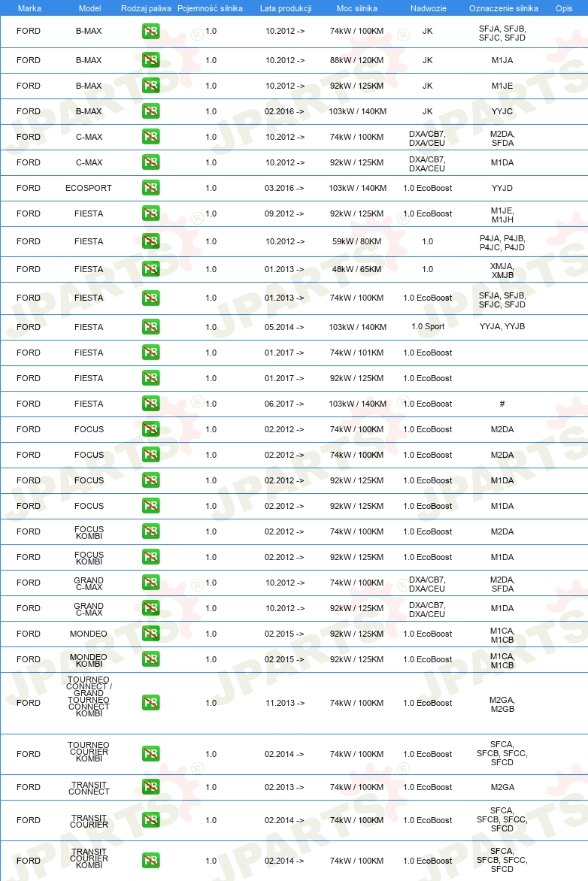
Task: Click fuel icon in FIESTA 74kW / 101KM row
Action: 150,353
